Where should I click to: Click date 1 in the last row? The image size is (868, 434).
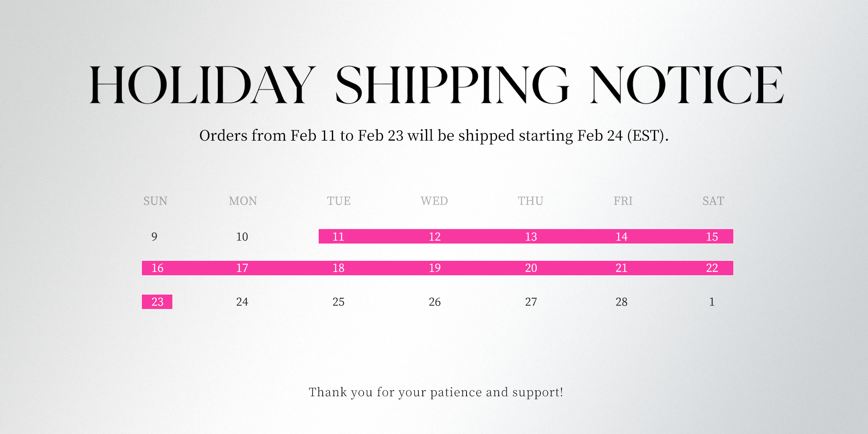[x=712, y=302]
